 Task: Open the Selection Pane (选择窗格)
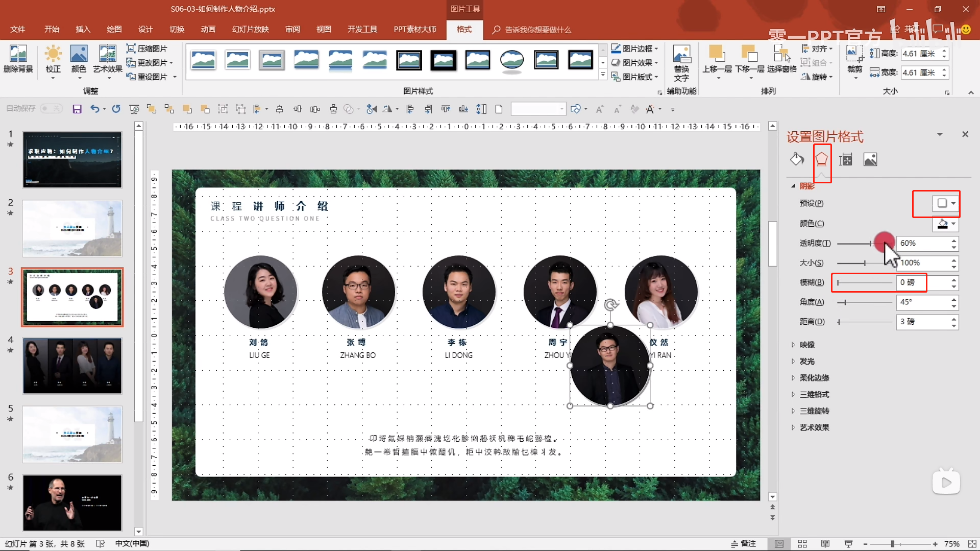click(781, 59)
